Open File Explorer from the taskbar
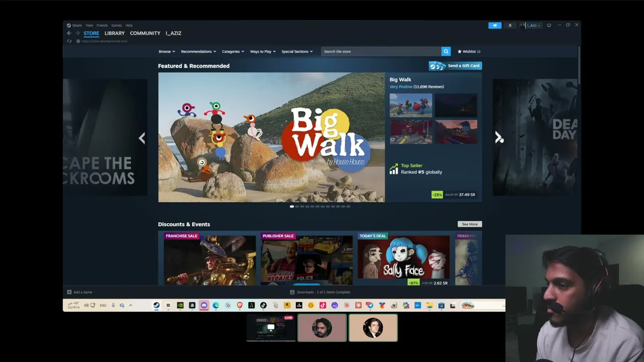 click(429, 305)
